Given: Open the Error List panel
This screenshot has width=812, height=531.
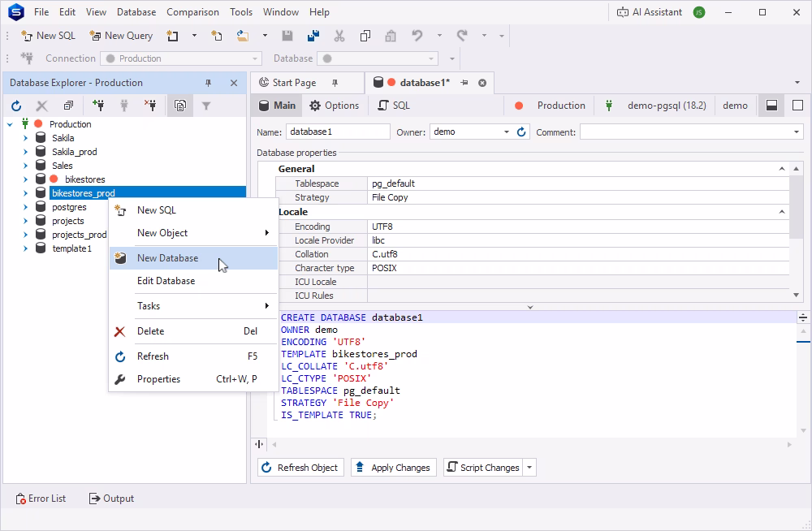Looking at the screenshot, I should click(41, 499).
